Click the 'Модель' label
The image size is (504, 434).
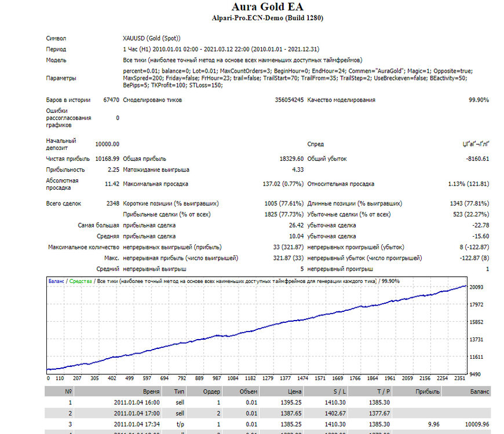56,60
